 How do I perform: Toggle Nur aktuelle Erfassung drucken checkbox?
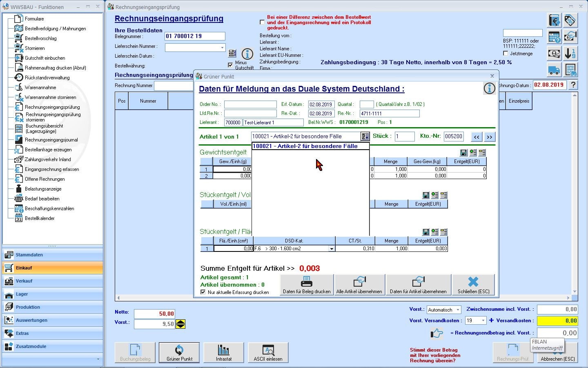coord(203,292)
